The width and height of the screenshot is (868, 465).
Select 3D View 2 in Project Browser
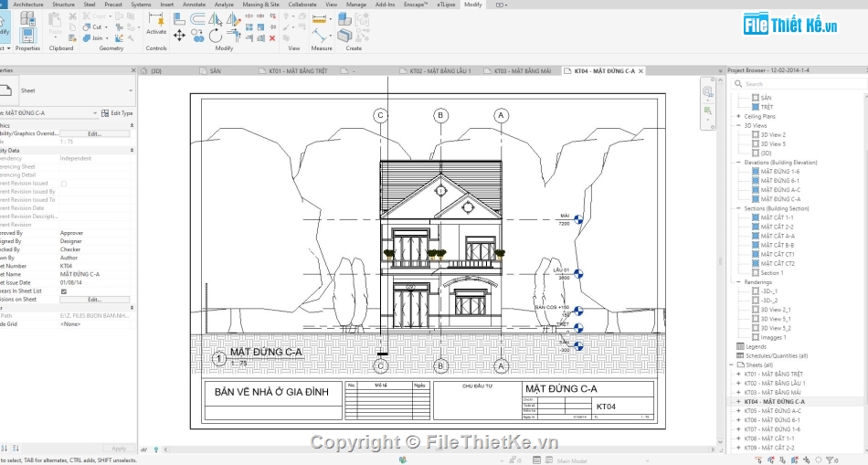click(x=773, y=134)
